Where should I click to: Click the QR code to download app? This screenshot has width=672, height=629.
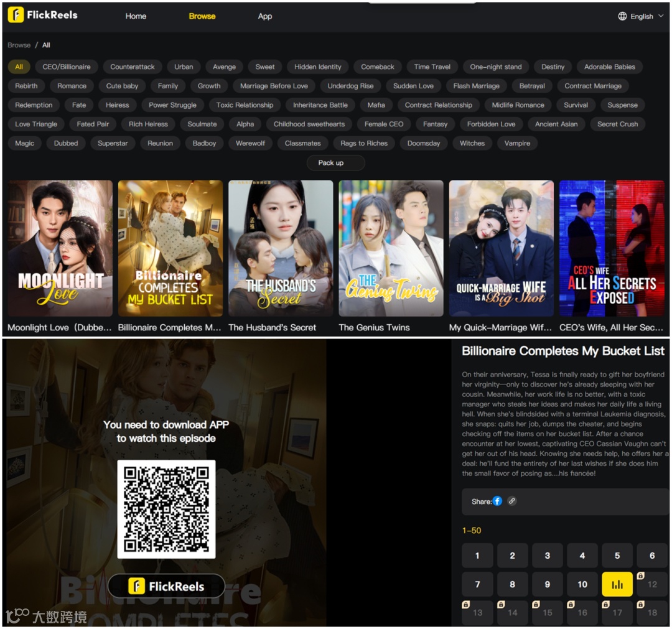click(x=166, y=509)
